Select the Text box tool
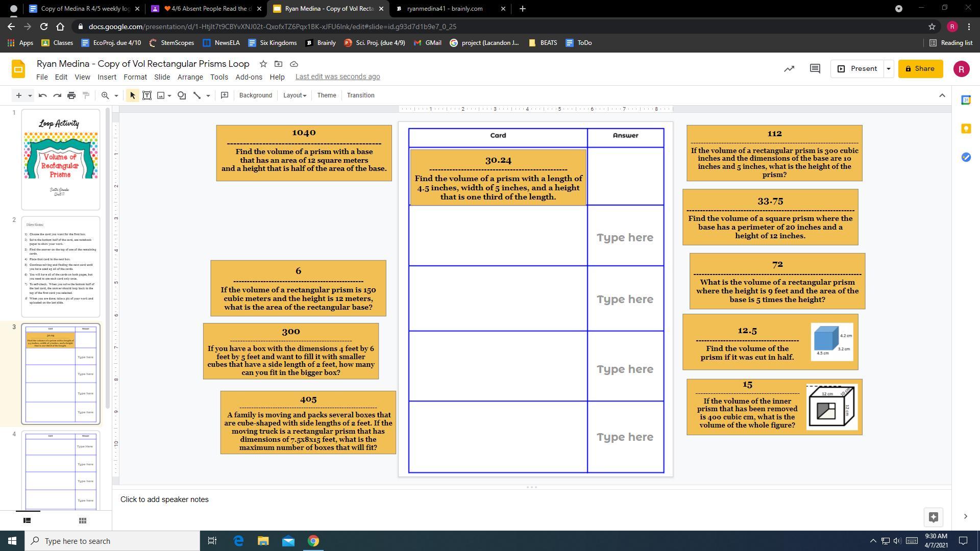980x551 pixels. [x=147, y=95]
